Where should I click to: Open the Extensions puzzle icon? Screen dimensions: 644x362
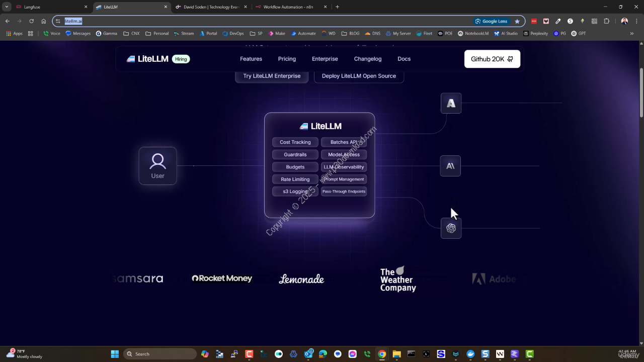click(606, 21)
